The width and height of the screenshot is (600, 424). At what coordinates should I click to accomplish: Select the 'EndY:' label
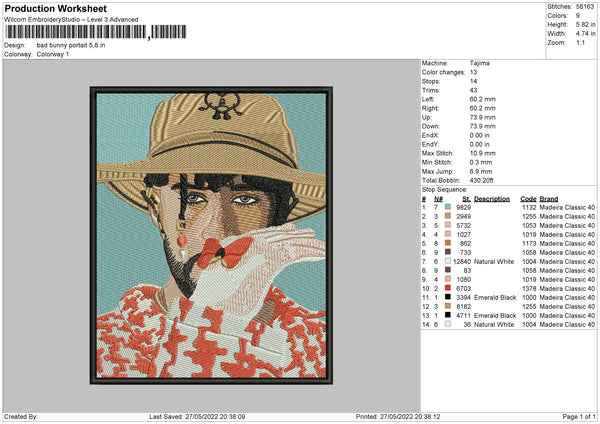430,144
